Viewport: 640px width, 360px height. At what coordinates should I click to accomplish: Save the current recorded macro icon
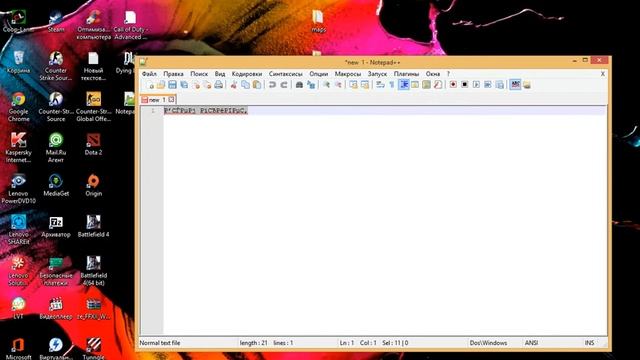(x=500, y=85)
